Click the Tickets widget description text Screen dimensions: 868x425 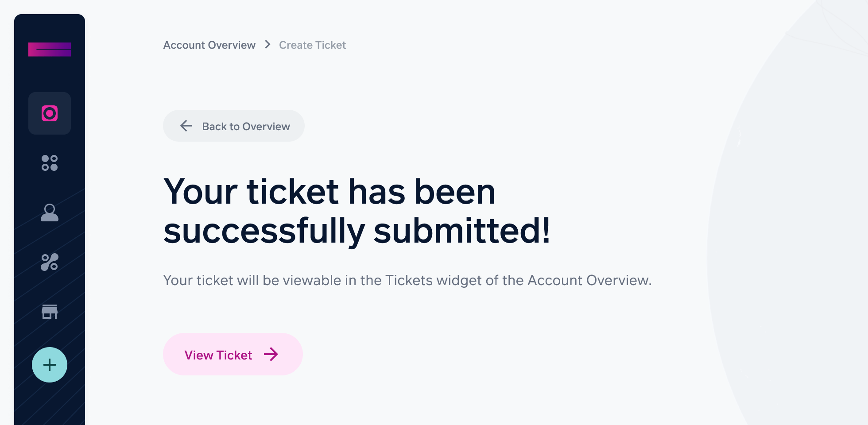coord(407,280)
